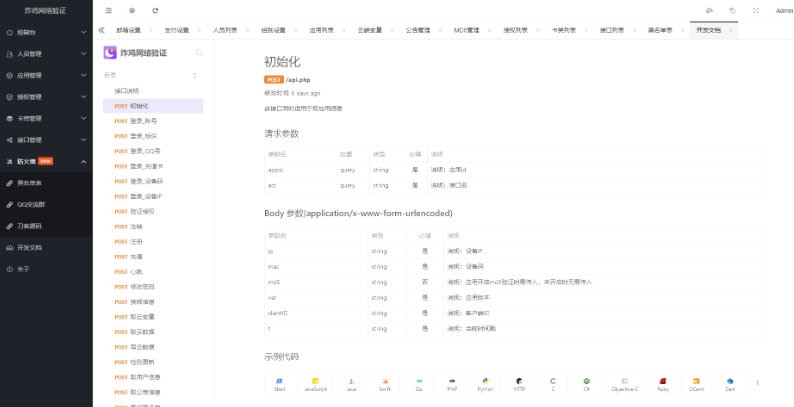Close the 开发文档 tab
This screenshot has height=407, width=794.
pos(731,30)
